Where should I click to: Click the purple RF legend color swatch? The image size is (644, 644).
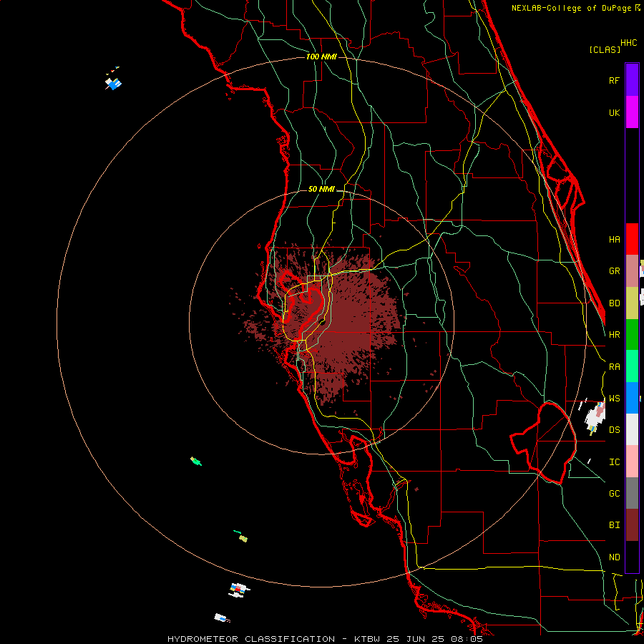632,80
